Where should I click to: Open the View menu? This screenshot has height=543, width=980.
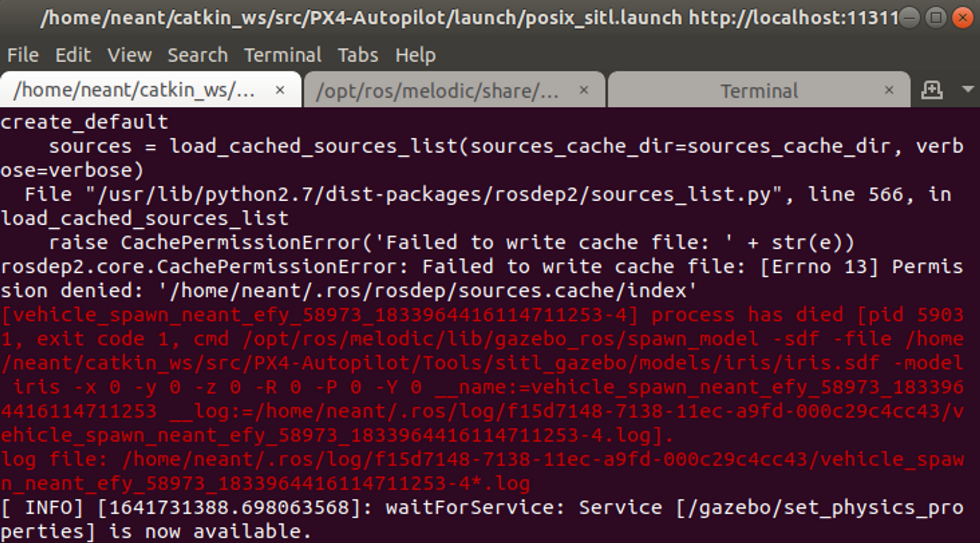point(129,55)
